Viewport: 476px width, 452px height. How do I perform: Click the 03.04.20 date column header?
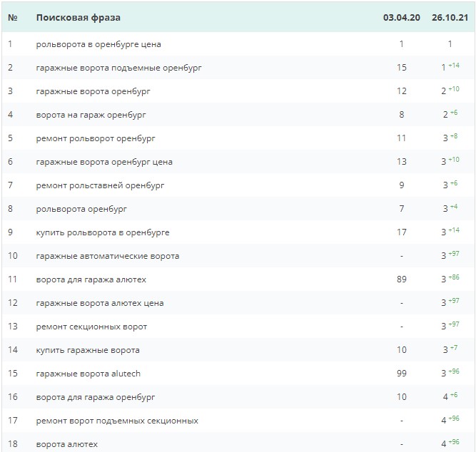tap(401, 17)
